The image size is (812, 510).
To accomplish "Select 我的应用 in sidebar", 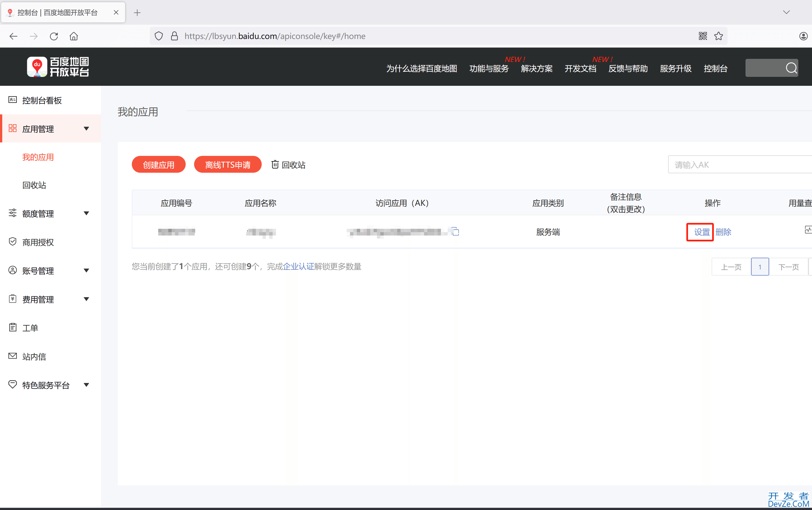I will (38, 157).
